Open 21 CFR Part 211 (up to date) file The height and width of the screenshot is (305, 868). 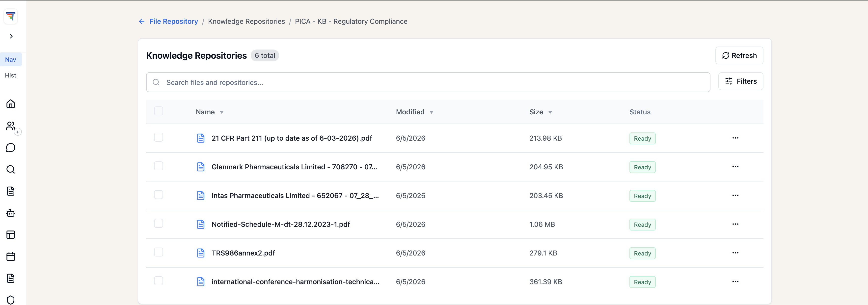click(x=292, y=138)
